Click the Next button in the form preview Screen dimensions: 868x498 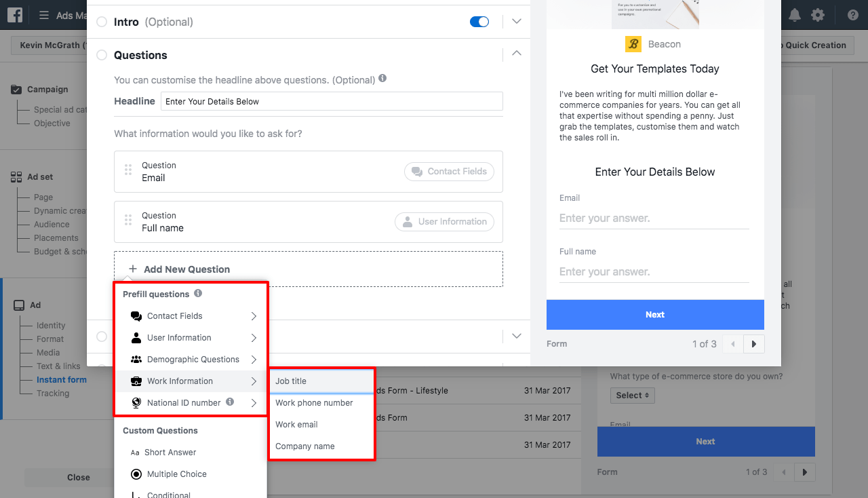click(x=654, y=314)
